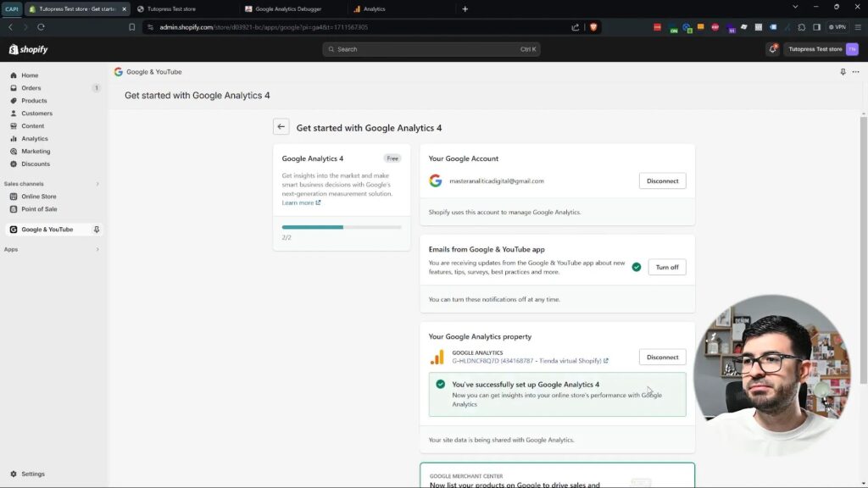Screen dimensions: 868x488
Task: Open Orders in the sidebar
Action: (31, 88)
